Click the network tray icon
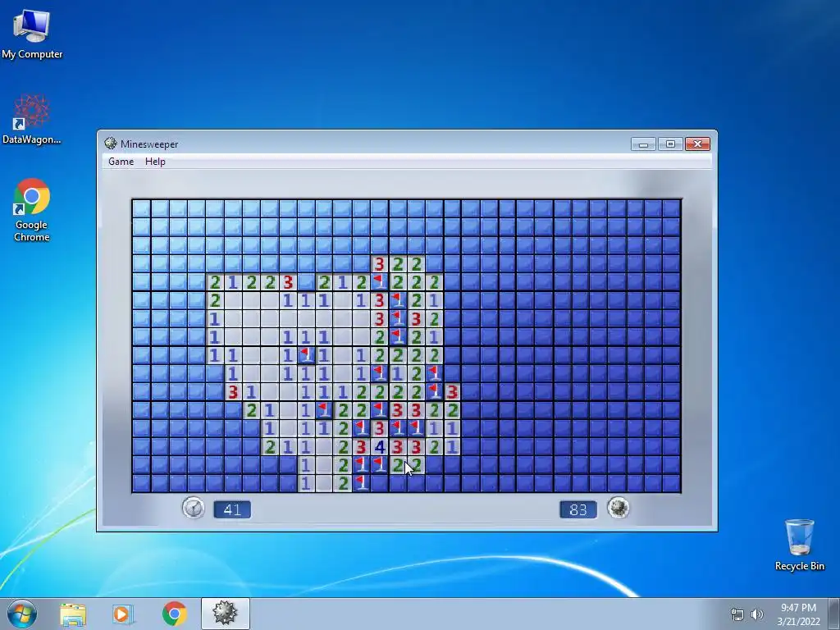Screen dimensions: 840x630 [x=737, y=614]
